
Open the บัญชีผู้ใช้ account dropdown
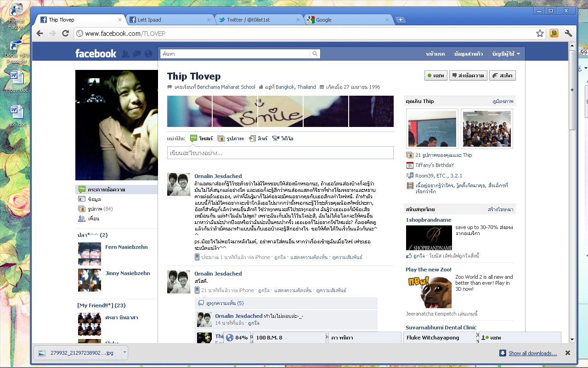click(506, 54)
